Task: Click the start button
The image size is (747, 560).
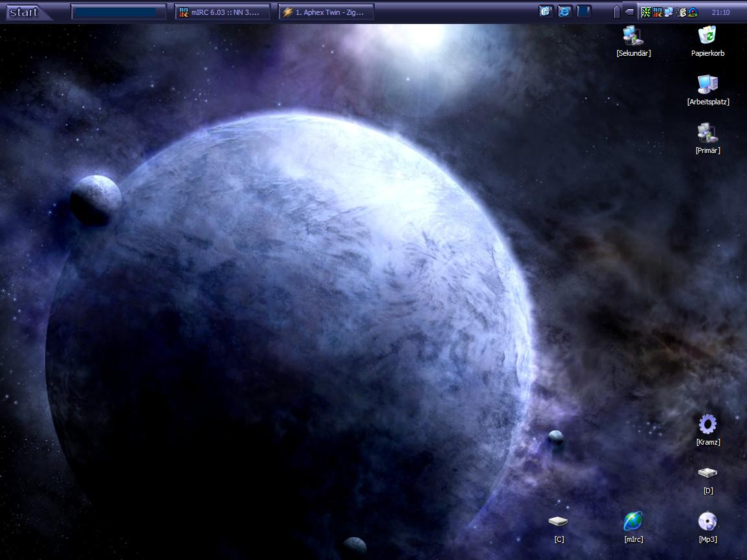Action: pyautogui.click(x=24, y=12)
